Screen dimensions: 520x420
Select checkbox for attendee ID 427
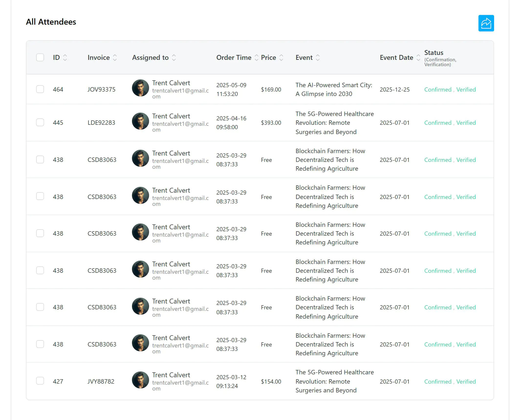(x=40, y=381)
